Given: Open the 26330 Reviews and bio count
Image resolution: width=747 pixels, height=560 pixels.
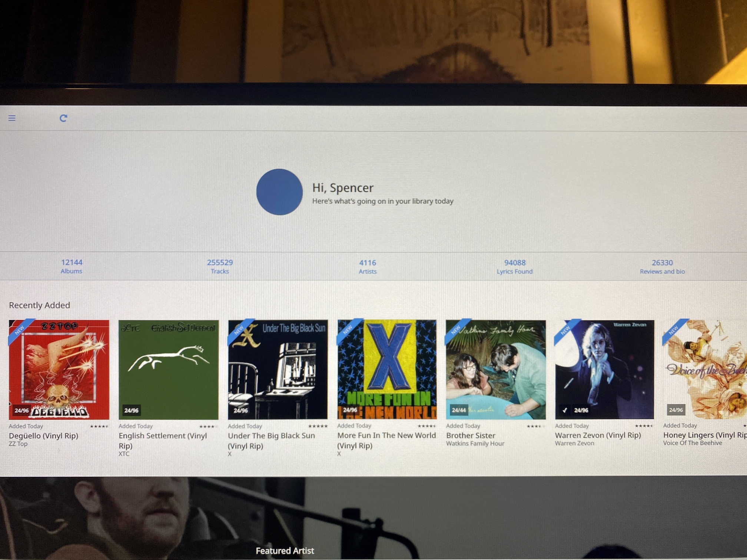Looking at the screenshot, I should click(x=662, y=267).
